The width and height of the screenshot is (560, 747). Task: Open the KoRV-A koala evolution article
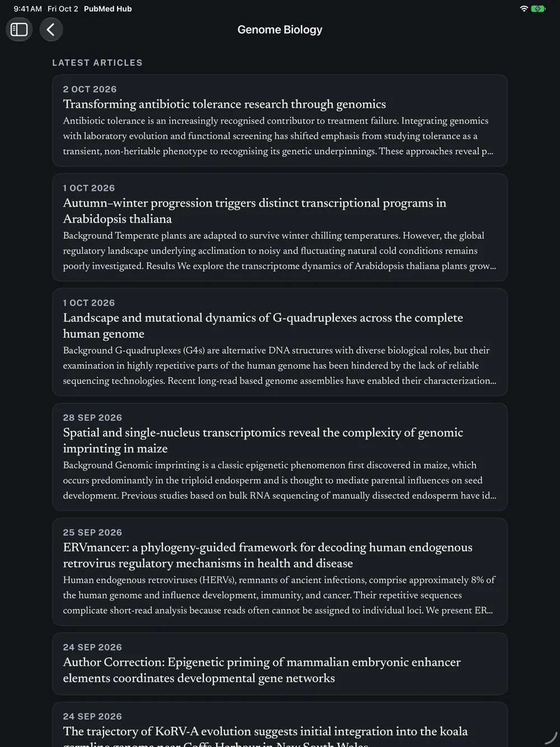[x=280, y=725]
